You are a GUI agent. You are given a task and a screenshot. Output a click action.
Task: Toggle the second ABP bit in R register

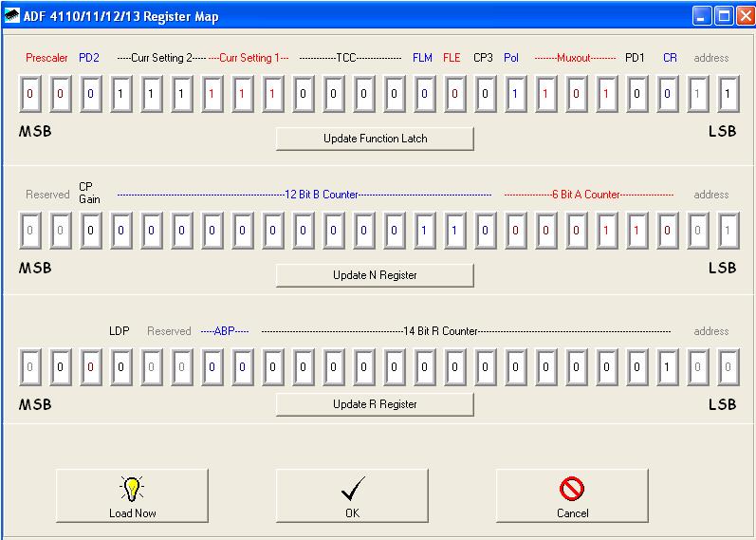242,366
